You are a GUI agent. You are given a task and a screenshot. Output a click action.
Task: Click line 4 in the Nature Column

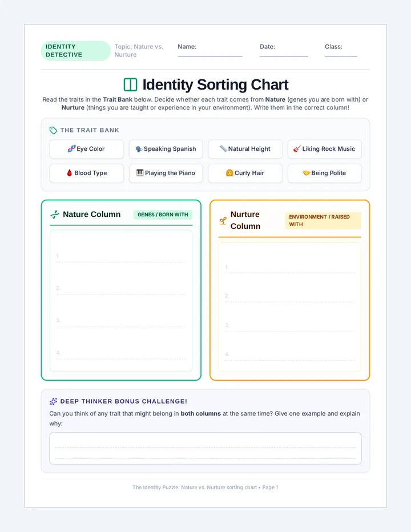coord(121,353)
